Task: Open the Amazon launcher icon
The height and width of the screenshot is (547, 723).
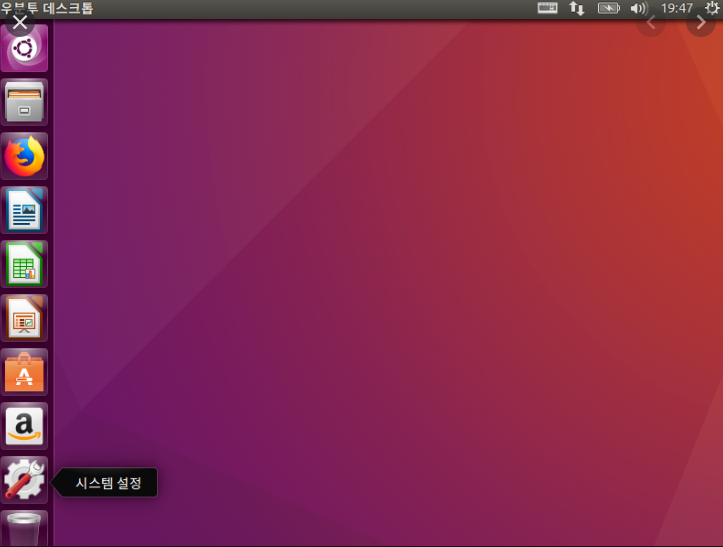Action: tap(24, 426)
